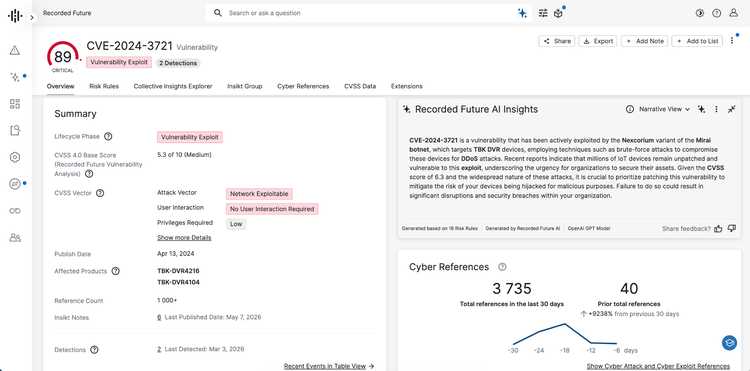Click the 'No User Interaction Required' tag
This screenshot has height=371, width=750.
pos(272,209)
